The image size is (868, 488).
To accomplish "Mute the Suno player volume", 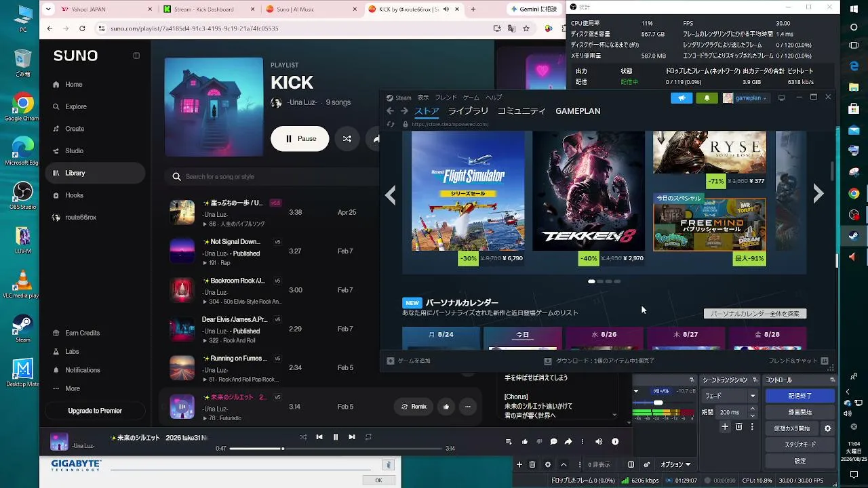I will [599, 442].
